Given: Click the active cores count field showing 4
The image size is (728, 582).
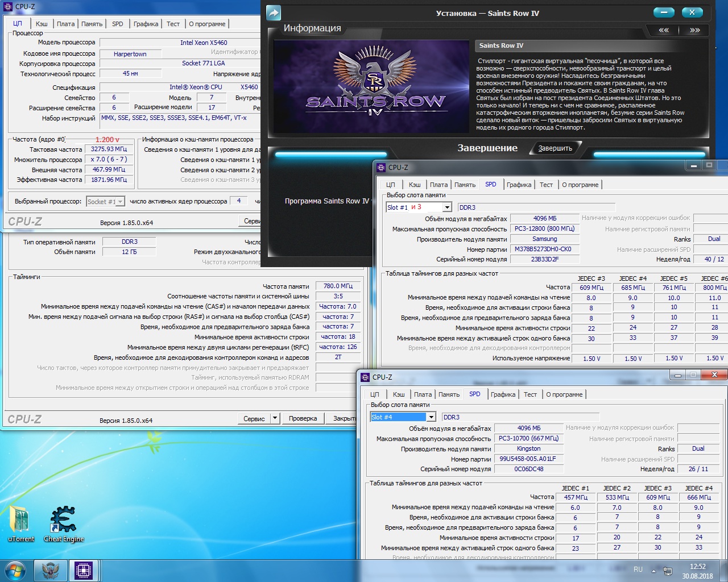Looking at the screenshot, I should (x=238, y=201).
